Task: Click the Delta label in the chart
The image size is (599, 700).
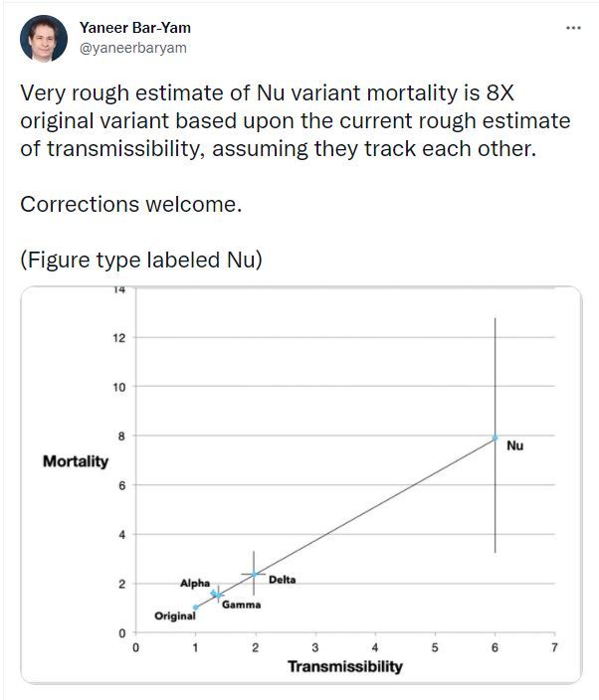Action: (283, 580)
